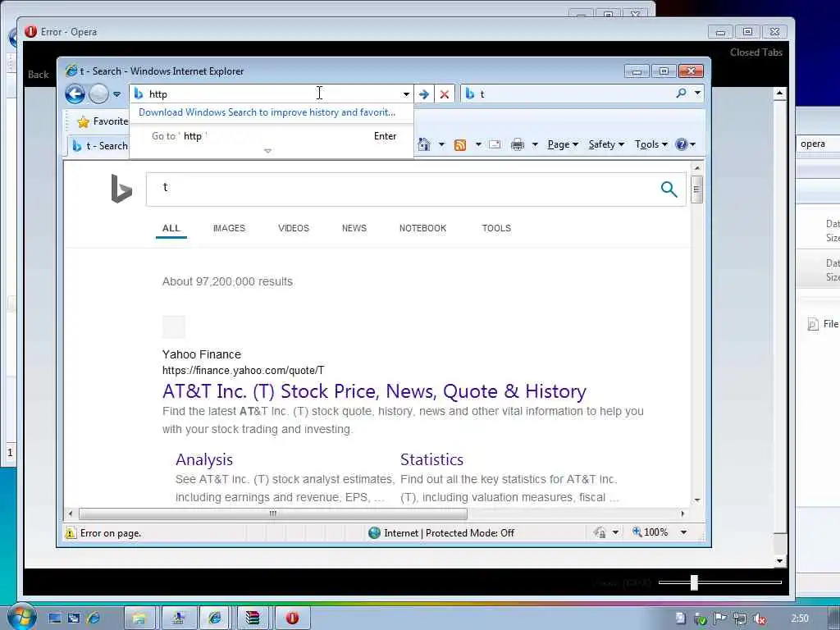
Task: Open the zoom level 100% dropdown arrow
Action: pos(683,532)
